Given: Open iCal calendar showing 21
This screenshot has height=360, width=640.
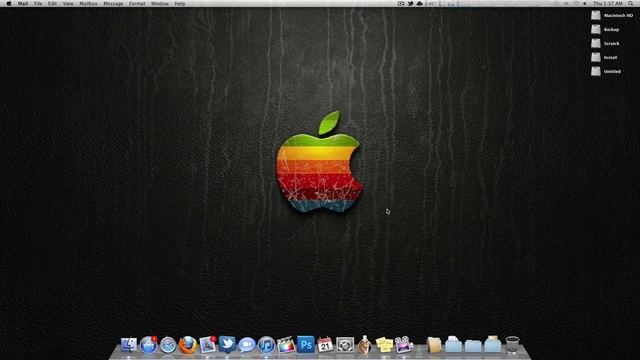Looking at the screenshot, I should pyautogui.click(x=325, y=345).
